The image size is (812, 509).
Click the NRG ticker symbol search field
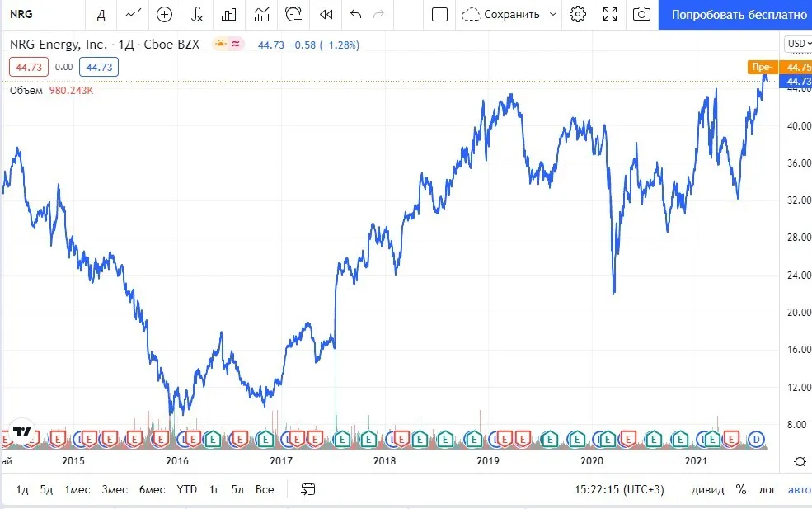(43, 14)
